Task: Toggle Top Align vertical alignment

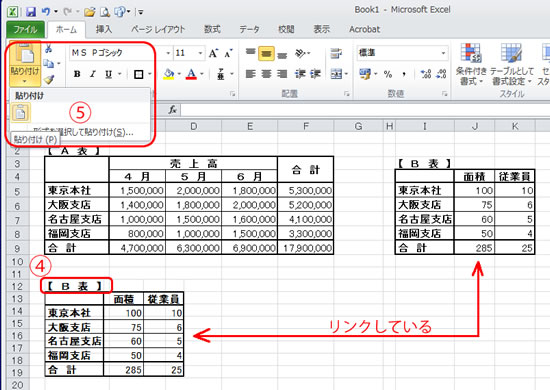Action: coord(250,53)
